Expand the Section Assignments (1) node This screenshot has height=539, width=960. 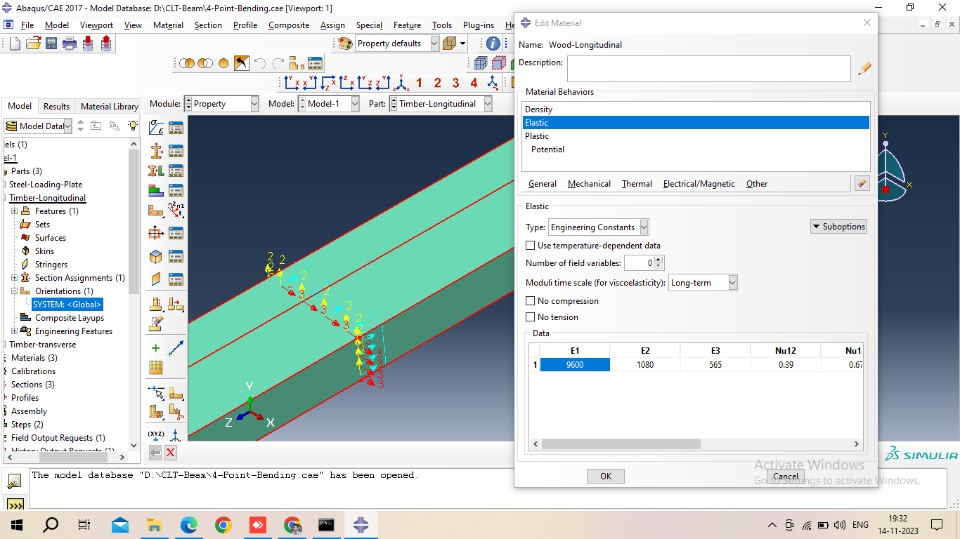(14, 277)
